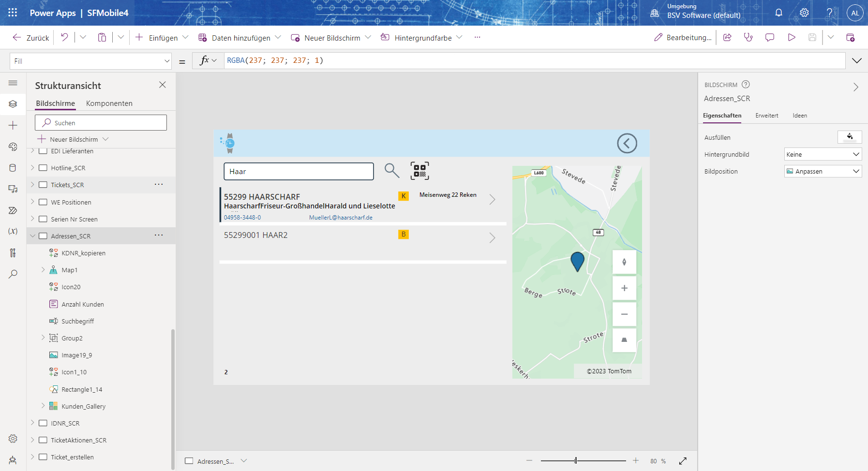Select the Erweitert tab
Image resolution: width=868 pixels, height=471 pixels.
coord(767,116)
